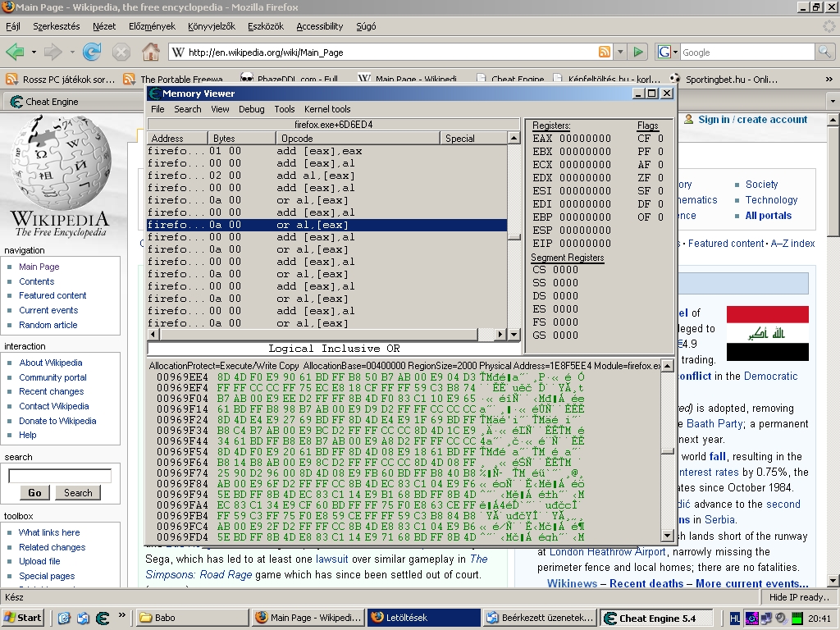Click the Firefox back arrow button
Screen dimensions: 840x630
click(x=16, y=52)
